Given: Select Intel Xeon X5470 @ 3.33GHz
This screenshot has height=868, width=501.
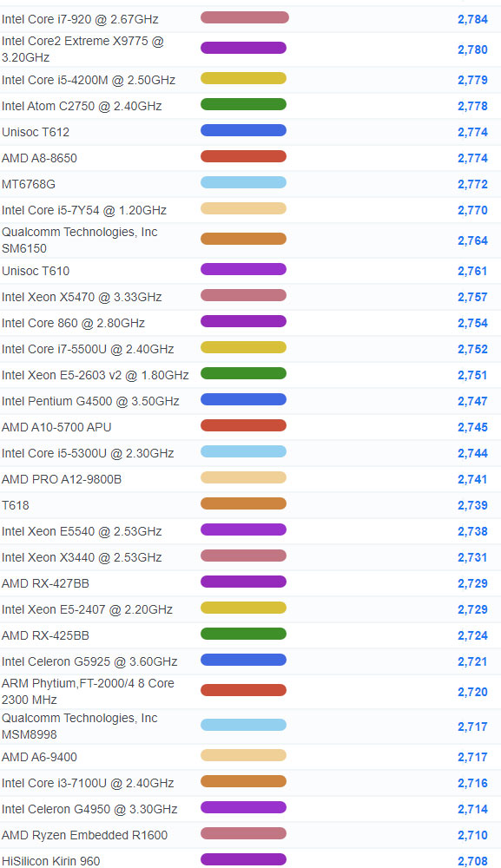Looking at the screenshot, I should coord(82,297).
